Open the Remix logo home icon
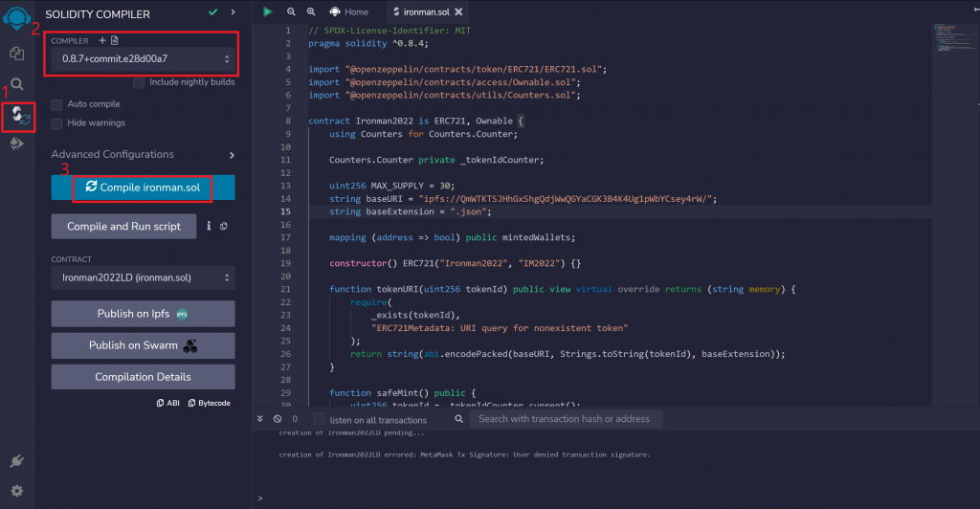The image size is (980, 509). pos(17,17)
